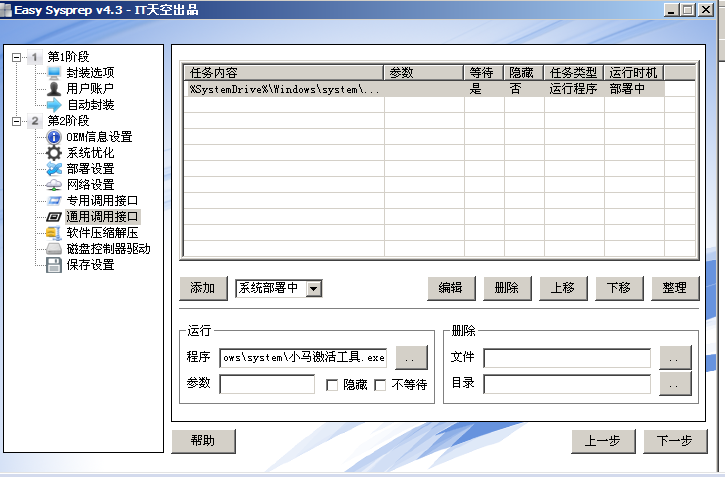The width and height of the screenshot is (725, 477).
Task: Browse for 程序 file
Action: [411, 357]
